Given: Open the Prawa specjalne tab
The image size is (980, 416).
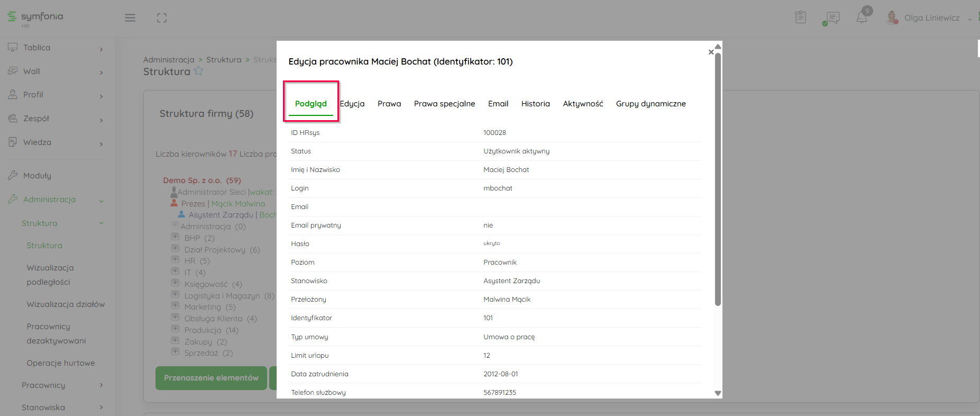Looking at the screenshot, I should (x=444, y=104).
